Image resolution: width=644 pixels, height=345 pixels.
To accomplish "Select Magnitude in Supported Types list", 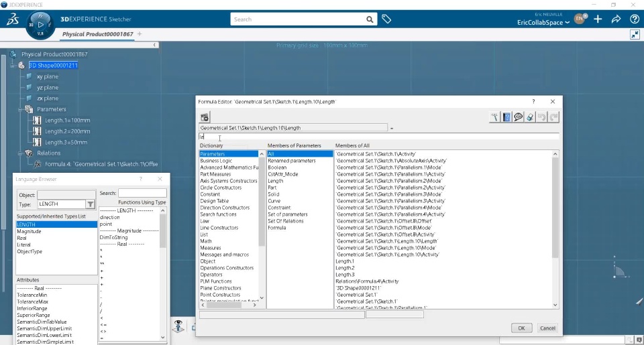I will (29, 231).
